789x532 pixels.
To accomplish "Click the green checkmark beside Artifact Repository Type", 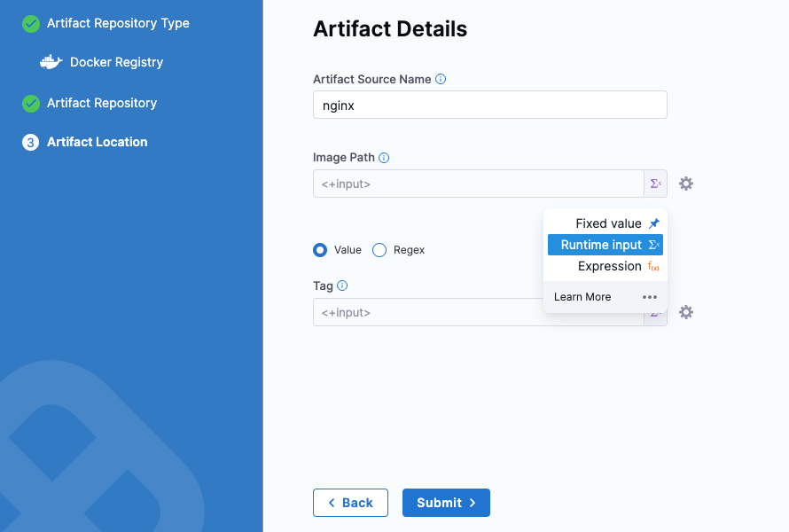I will pyautogui.click(x=31, y=23).
